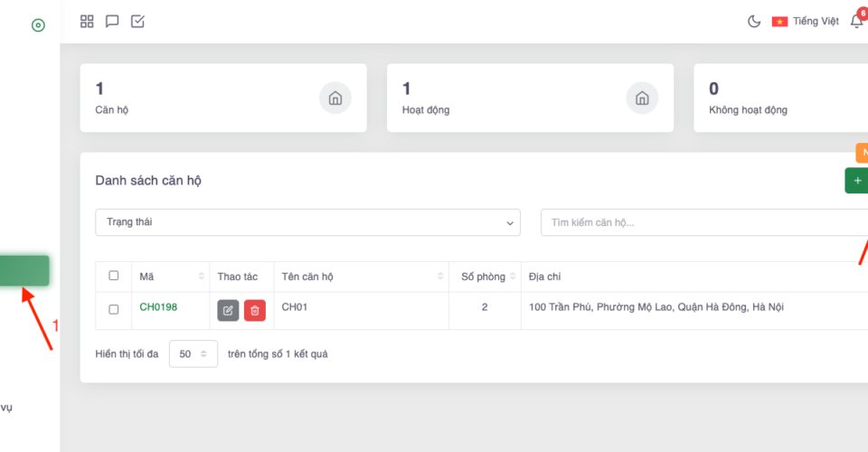Screen dimensions: 868x452
Task: Open the page size selector showing 50
Action: pos(193,354)
